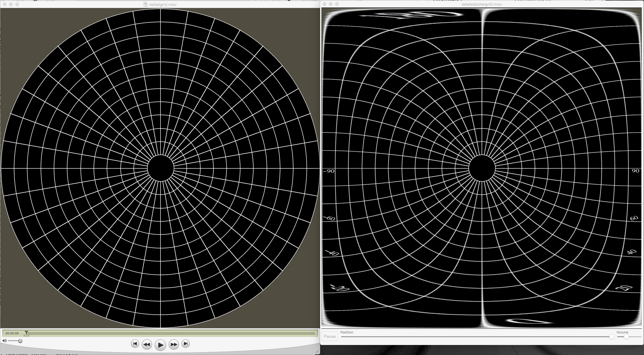
Task: Click the radialgrid.mov volume slider knob
Action: click(20, 341)
